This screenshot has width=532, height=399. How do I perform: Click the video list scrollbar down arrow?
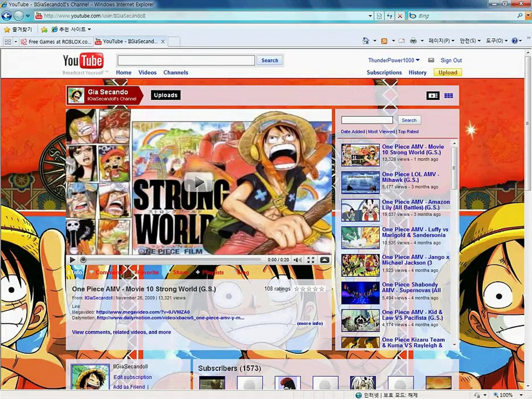coord(454,344)
